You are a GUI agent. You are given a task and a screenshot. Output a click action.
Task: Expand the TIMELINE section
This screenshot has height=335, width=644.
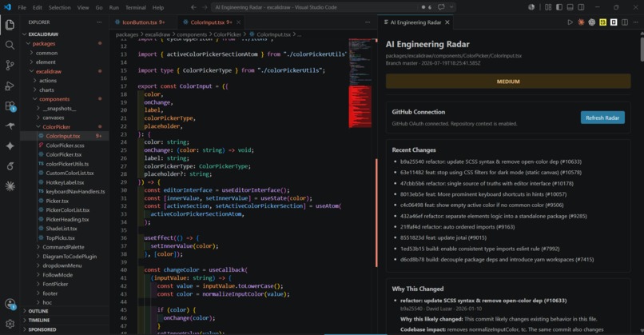point(65,320)
